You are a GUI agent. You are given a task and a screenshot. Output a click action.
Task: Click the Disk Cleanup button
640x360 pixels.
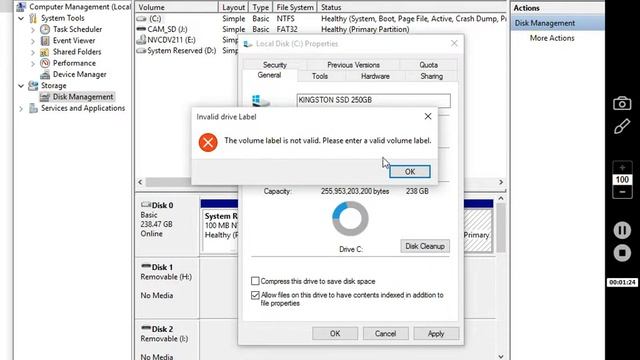[425, 246]
